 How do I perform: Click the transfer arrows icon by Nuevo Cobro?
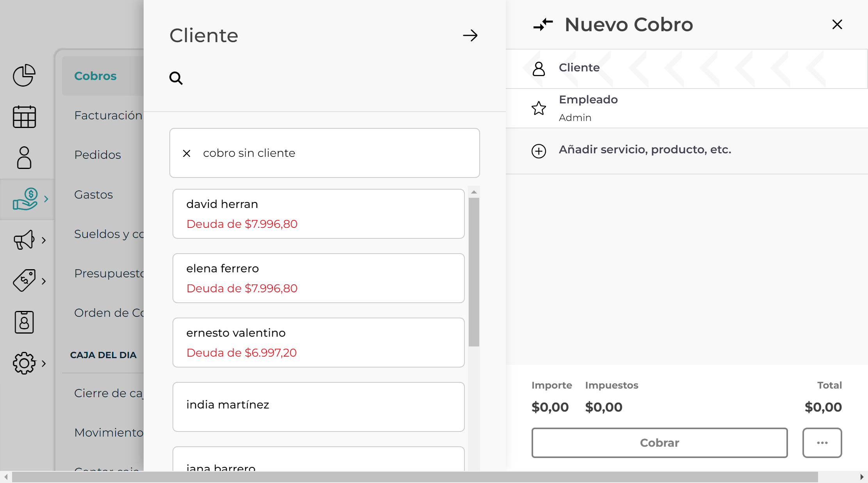click(543, 25)
